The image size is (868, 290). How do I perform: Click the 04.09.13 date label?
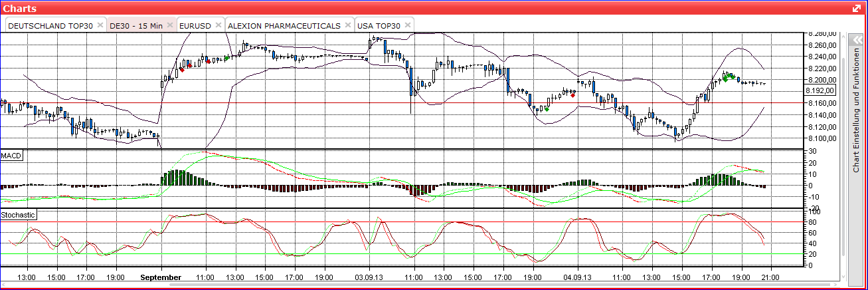(577, 277)
